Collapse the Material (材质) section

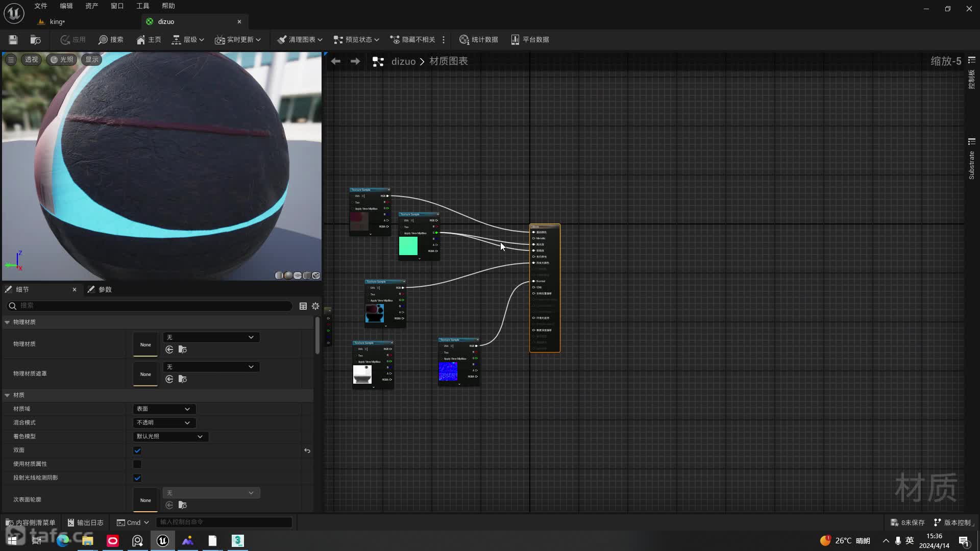tap(7, 395)
